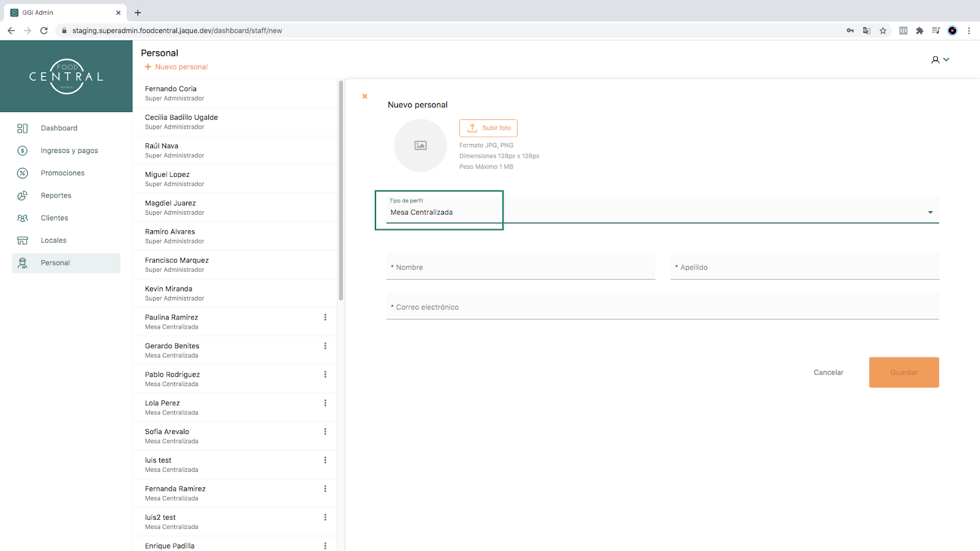Viewport: 980px width, 551px height.
Task: Click the browser address bar URL
Action: pos(177,31)
